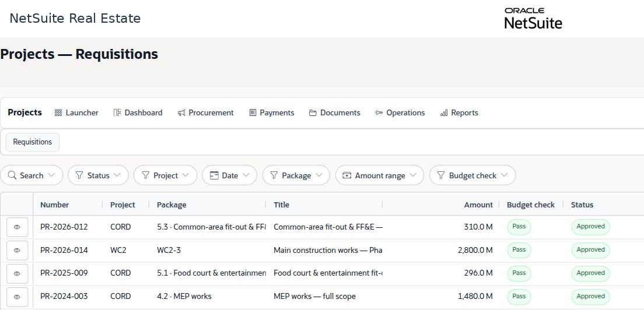Image resolution: width=644 pixels, height=310 pixels.
Task: Open the Reports menu
Action: [459, 113]
